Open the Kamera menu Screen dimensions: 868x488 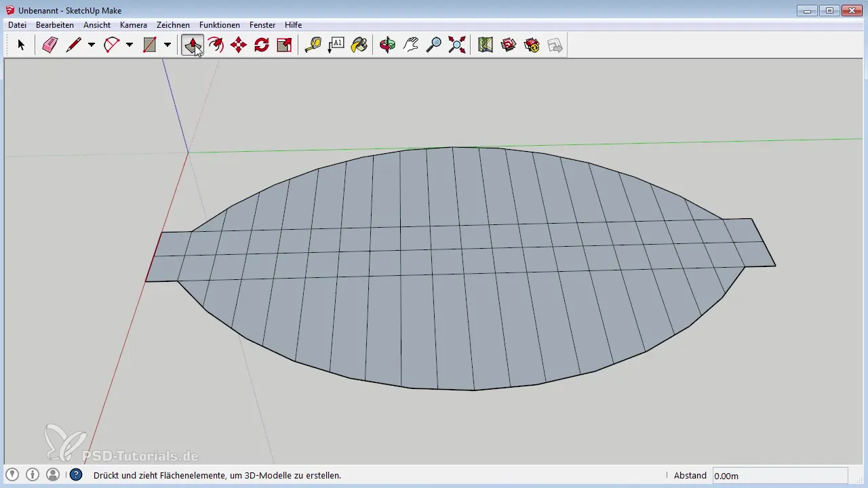tap(134, 25)
